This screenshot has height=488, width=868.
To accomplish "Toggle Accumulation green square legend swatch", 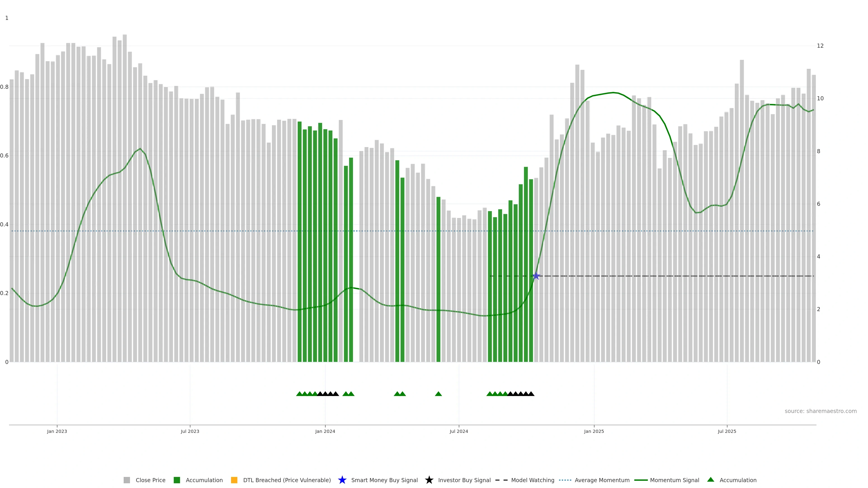I will (177, 480).
